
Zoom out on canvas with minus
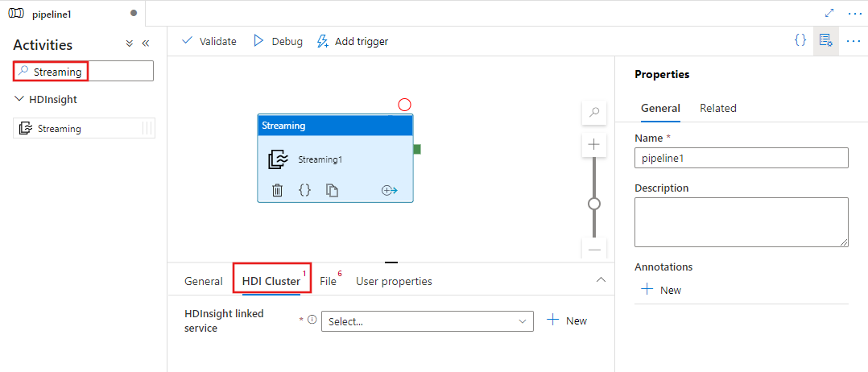[x=594, y=249]
